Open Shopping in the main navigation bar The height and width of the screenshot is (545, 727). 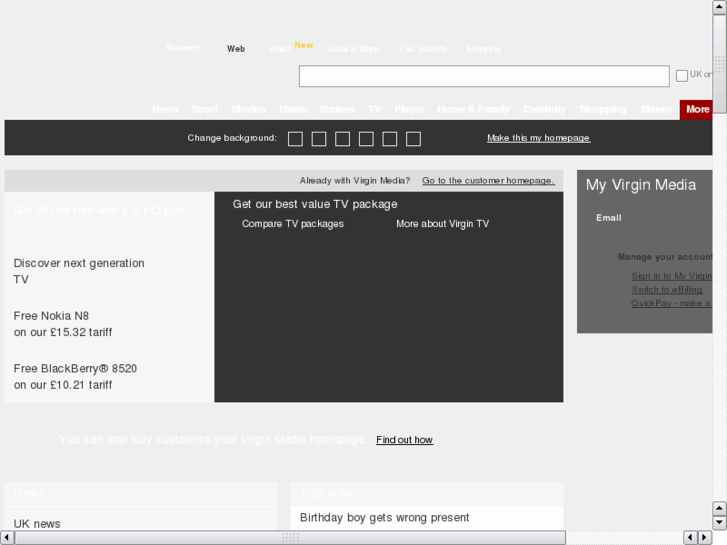tap(603, 109)
